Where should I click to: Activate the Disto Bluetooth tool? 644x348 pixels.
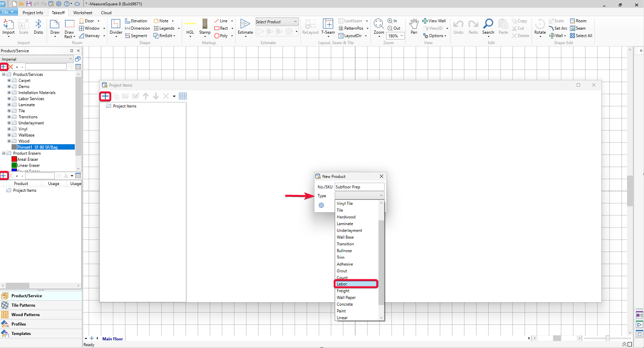38,27
